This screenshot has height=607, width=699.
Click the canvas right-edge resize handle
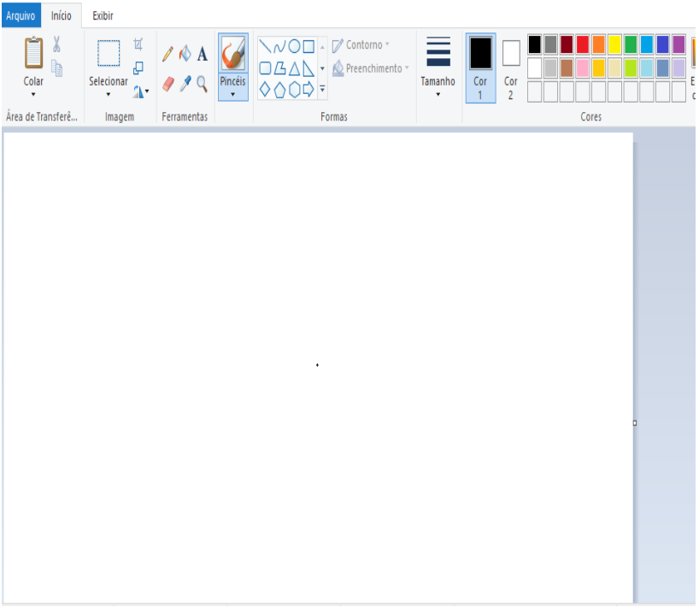634,423
